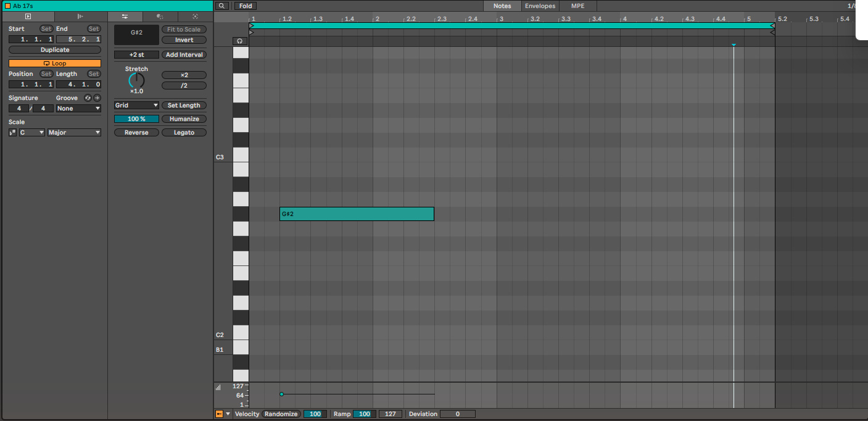Click the Set button next to Start
The image size is (868, 421).
coord(46,29)
